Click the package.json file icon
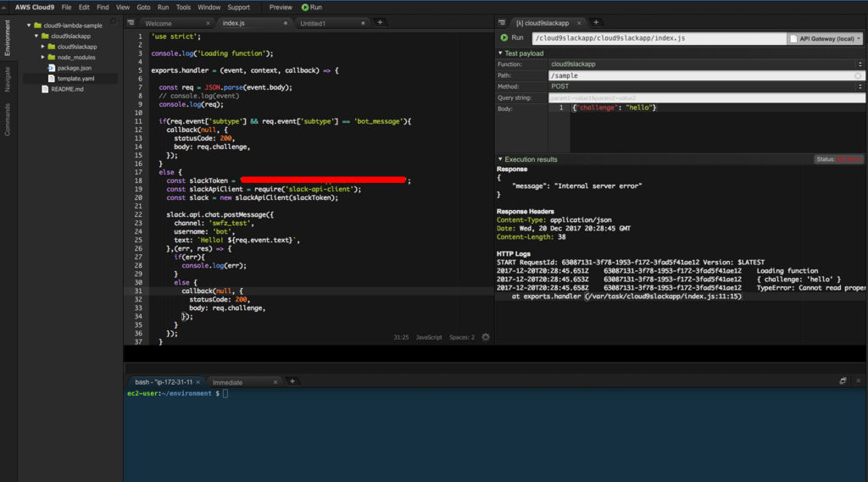 [x=52, y=68]
